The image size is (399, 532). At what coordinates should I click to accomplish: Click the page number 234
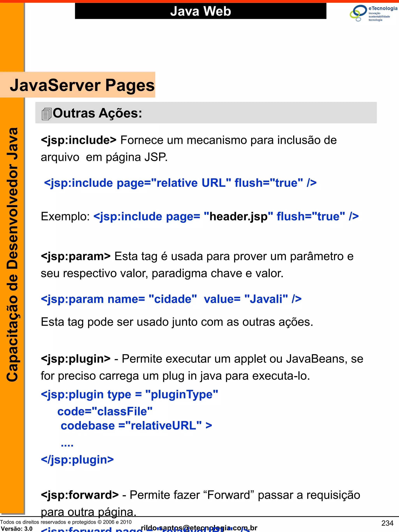(x=388, y=523)
